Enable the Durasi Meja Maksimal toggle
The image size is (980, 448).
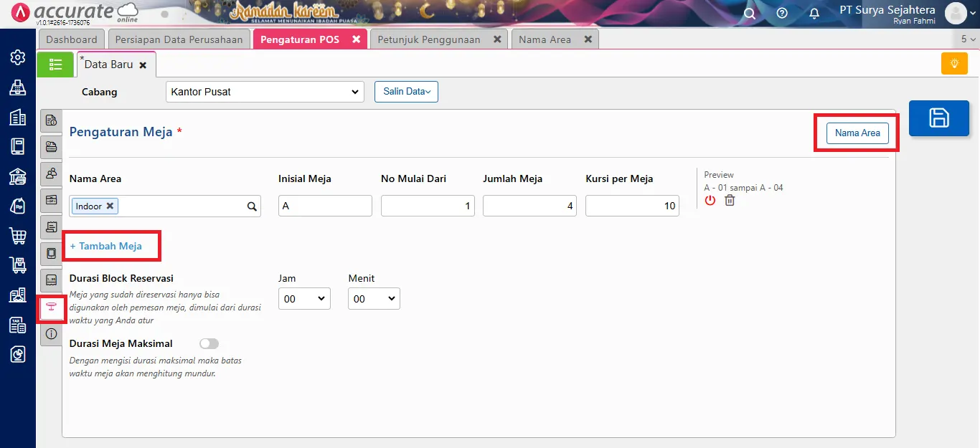(x=209, y=343)
